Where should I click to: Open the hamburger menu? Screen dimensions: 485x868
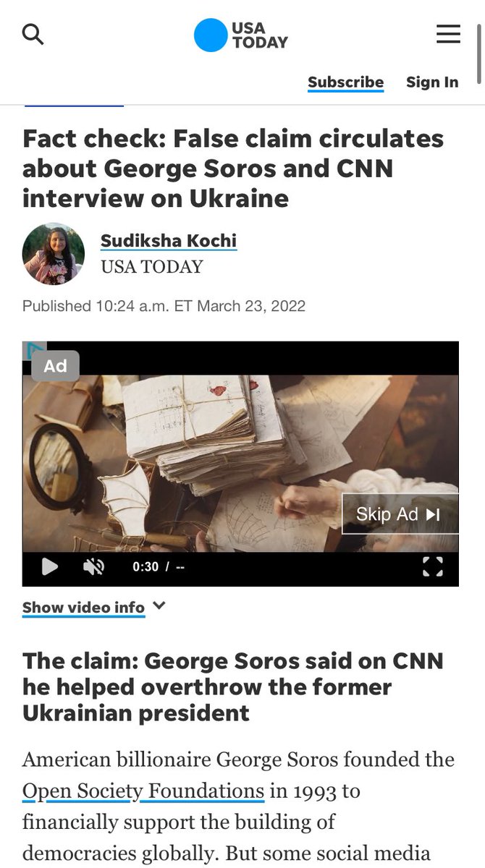point(448,33)
